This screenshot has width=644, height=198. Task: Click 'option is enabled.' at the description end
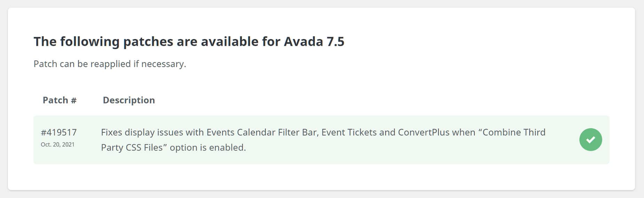(x=208, y=148)
